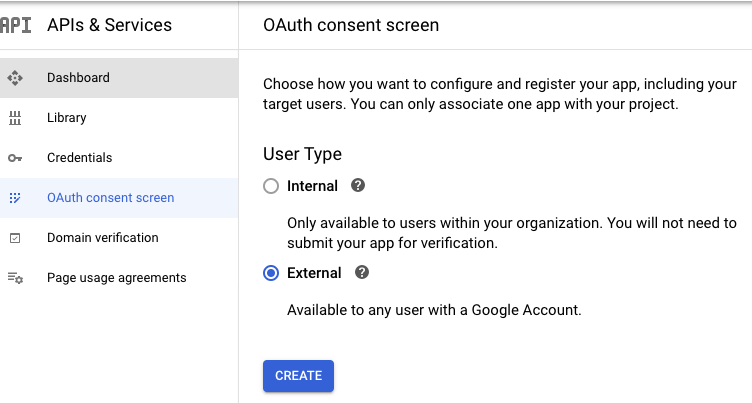The image size is (752, 403).
Task: Click the Page usage agreements gear icon
Action: [15, 278]
